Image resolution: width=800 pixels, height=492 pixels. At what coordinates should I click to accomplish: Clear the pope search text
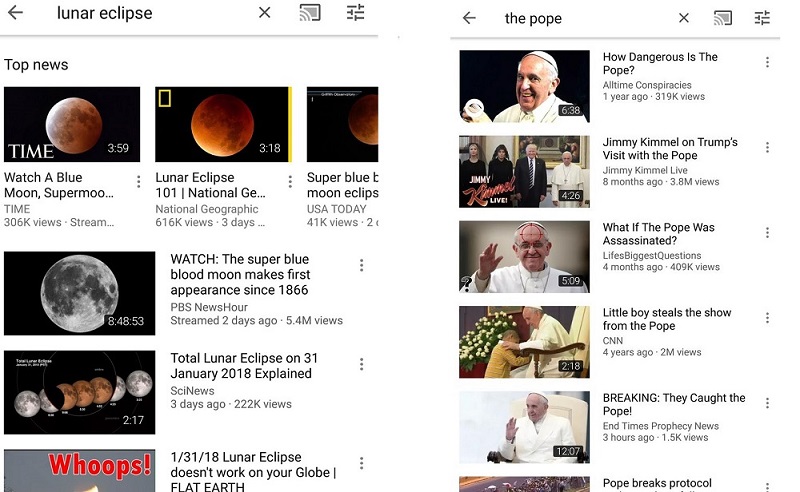(x=684, y=18)
